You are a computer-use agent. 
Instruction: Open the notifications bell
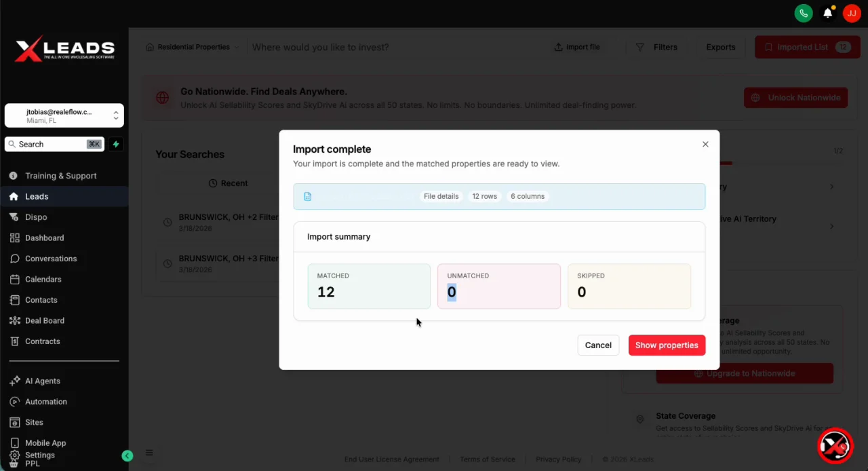(827, 13)
